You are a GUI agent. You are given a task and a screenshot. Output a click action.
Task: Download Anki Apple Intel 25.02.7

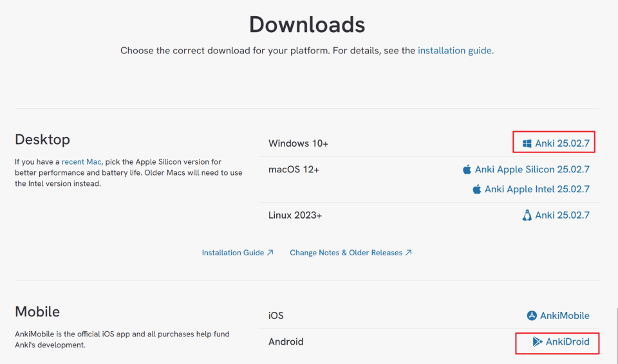click(531, 189)
